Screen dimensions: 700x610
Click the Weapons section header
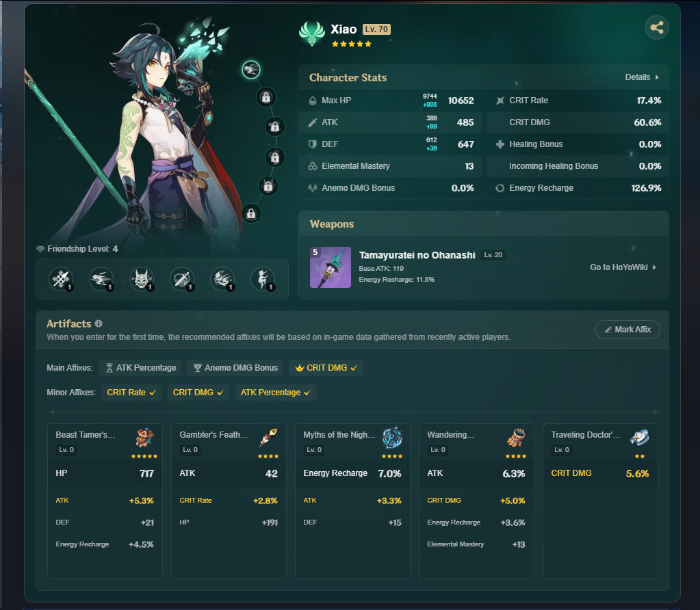(332, 224)
